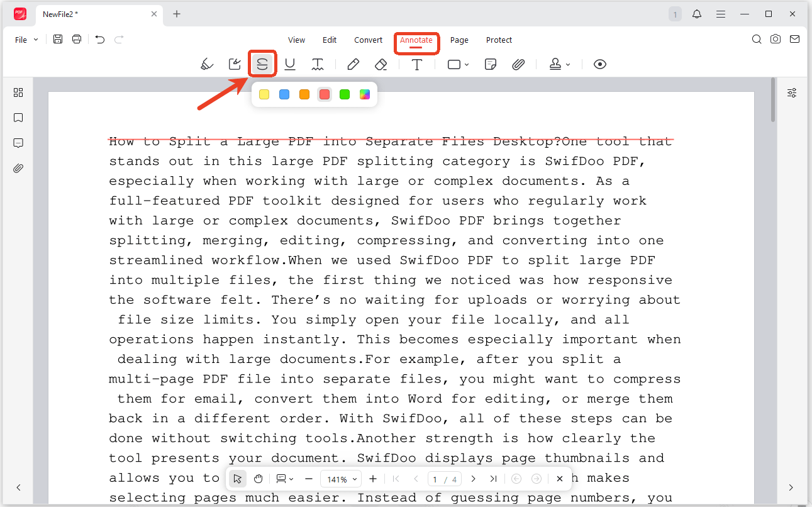Select the Shape rectangle tool

point(454,64)
